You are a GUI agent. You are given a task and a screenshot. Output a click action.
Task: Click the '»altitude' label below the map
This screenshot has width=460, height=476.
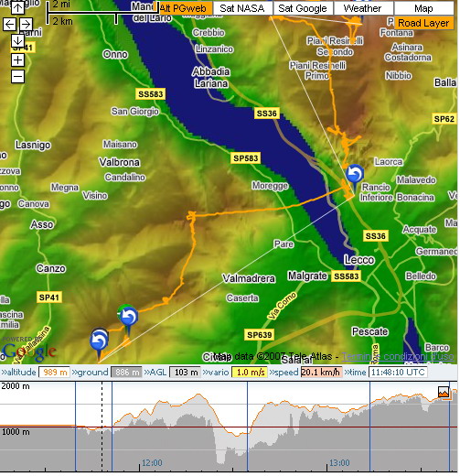(x=19, y=373)
